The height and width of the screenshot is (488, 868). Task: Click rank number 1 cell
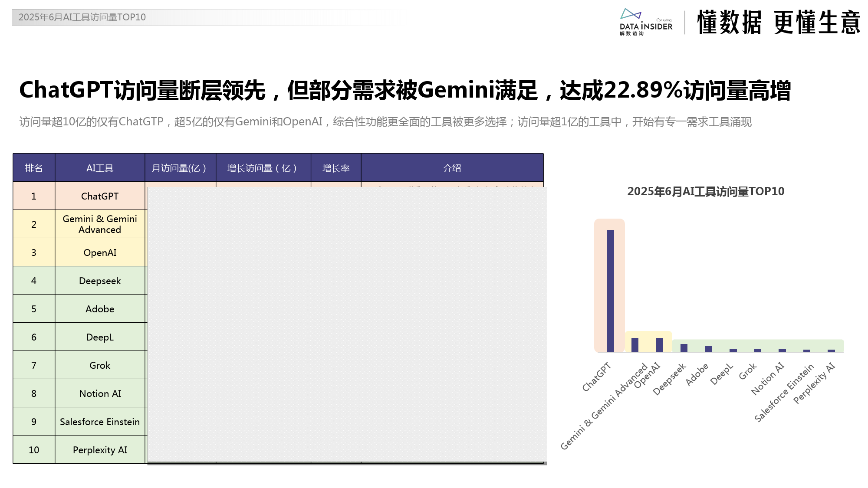pos(34,196)
